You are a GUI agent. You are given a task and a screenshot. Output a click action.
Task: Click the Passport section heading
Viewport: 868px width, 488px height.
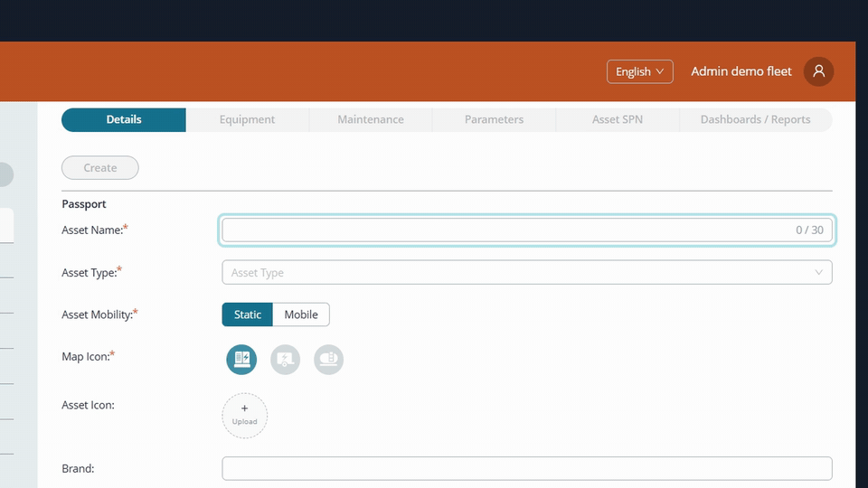[83, 204]
